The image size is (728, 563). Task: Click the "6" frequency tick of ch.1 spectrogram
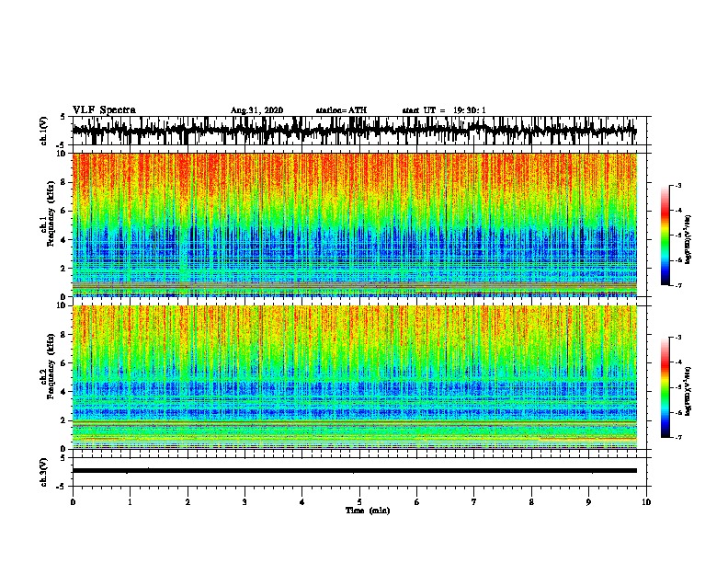click(x=63, y=211)
